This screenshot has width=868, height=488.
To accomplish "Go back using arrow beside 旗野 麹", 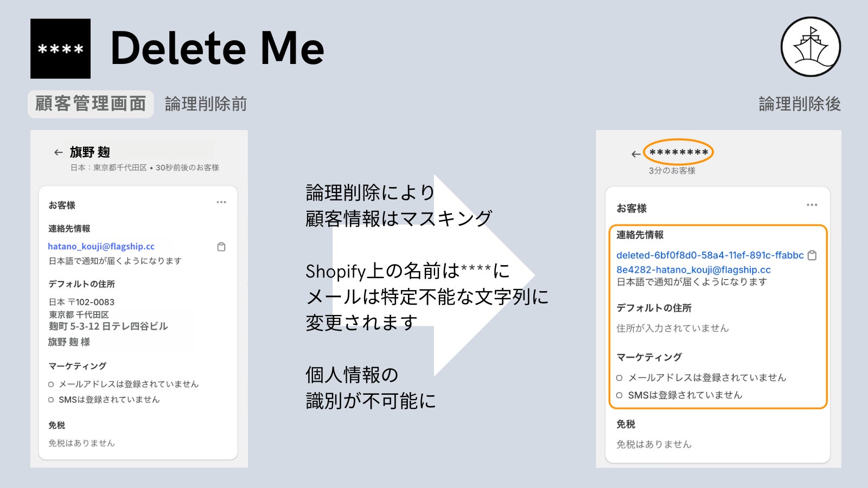I will pyautogui.click(x=58, y=152).
